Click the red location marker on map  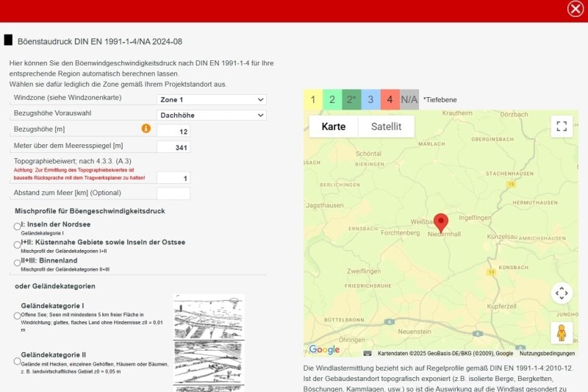coord(441,222)
